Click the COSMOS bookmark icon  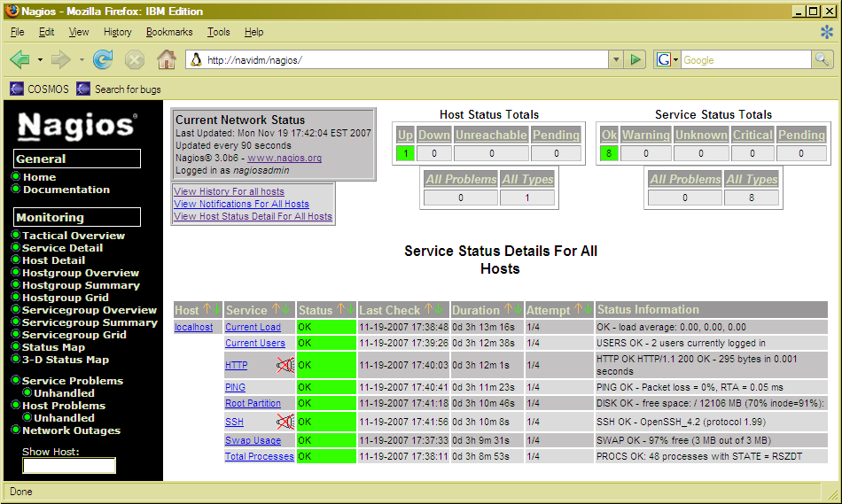pyautogui.click(x=17, y=89)
